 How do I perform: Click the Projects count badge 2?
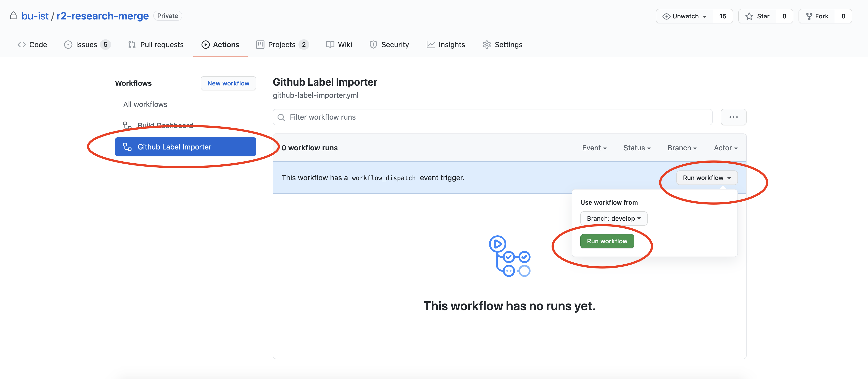[x=304, y=45]
